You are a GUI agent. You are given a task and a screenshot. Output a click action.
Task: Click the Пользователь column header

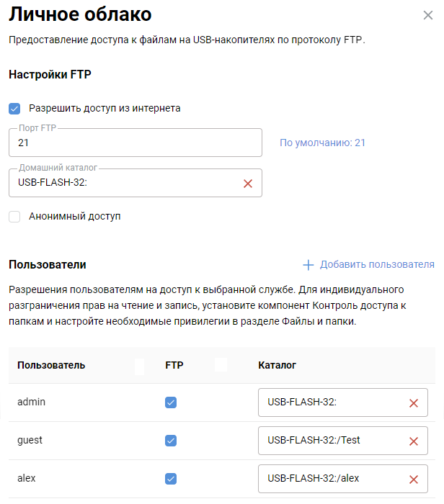coord(51,365)
